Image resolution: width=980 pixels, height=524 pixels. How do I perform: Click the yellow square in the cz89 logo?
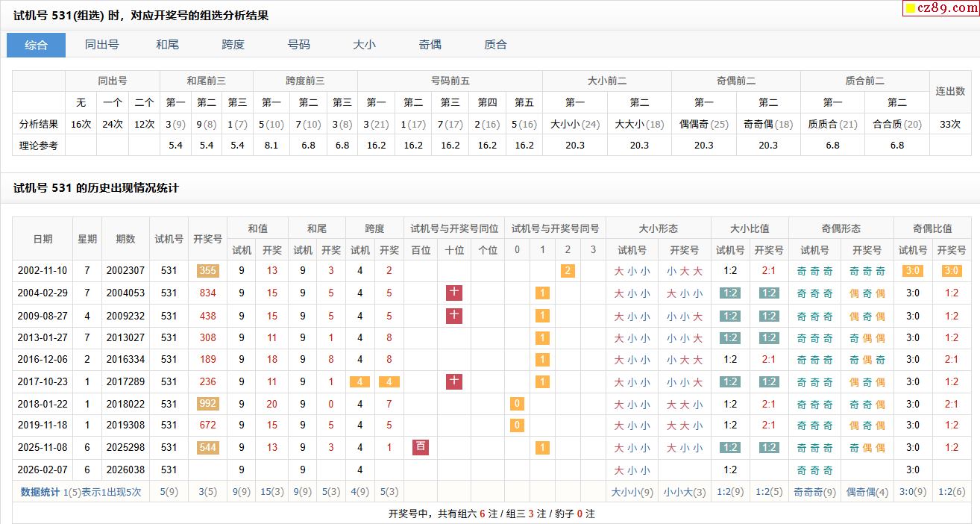tap(910, 9)
